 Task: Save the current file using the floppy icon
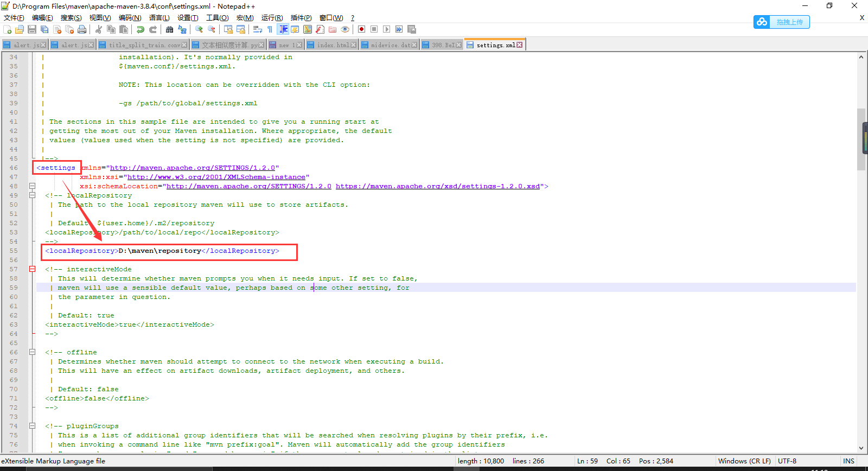[x=32, y=29]
